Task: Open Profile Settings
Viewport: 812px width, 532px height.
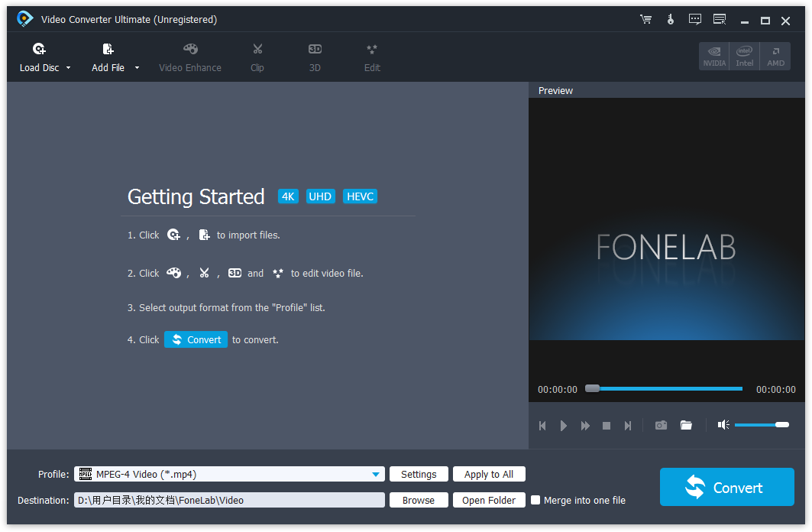Action: pyautogui.click(x=419, y=474)
